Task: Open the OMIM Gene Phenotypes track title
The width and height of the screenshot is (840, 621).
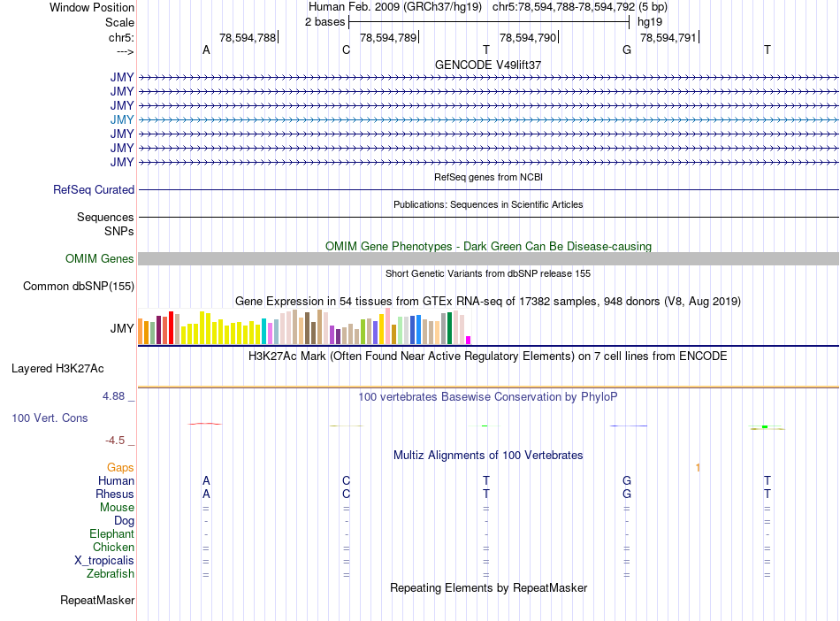Action: click(488, 247)
